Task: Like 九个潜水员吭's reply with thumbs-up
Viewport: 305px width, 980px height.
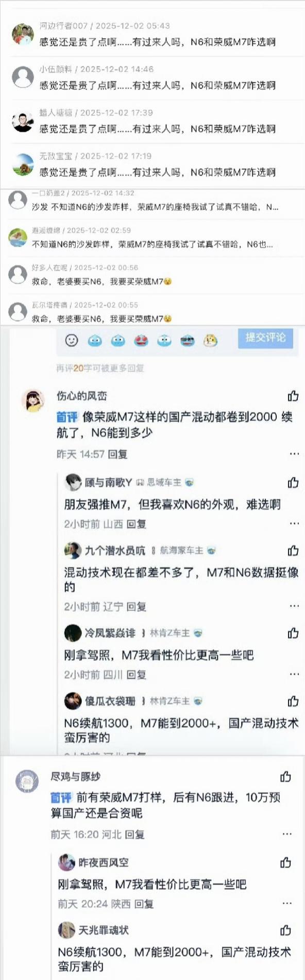Action: pyautogui.click(x=293, y=551)
